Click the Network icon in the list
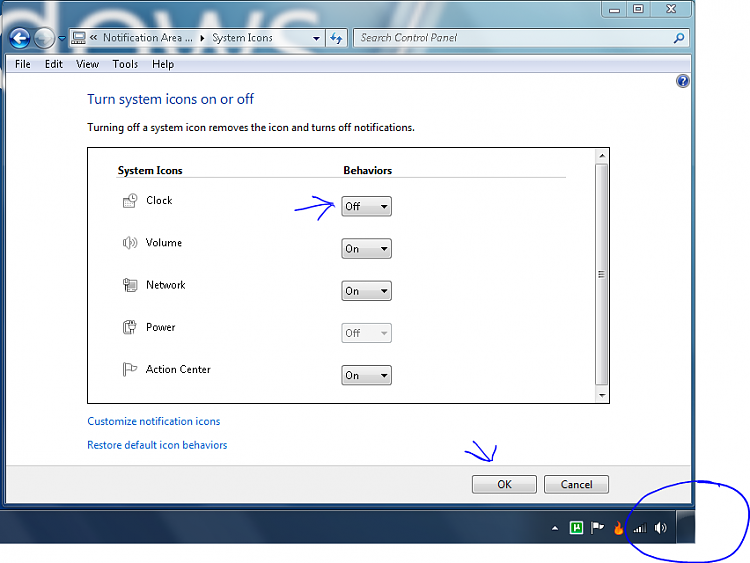 [x=130, y=285]
